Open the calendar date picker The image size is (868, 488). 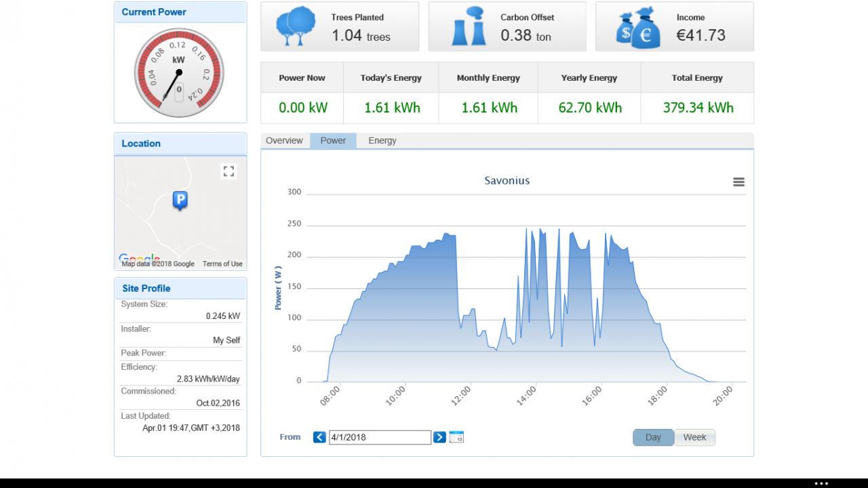click(x=456, y=437)
